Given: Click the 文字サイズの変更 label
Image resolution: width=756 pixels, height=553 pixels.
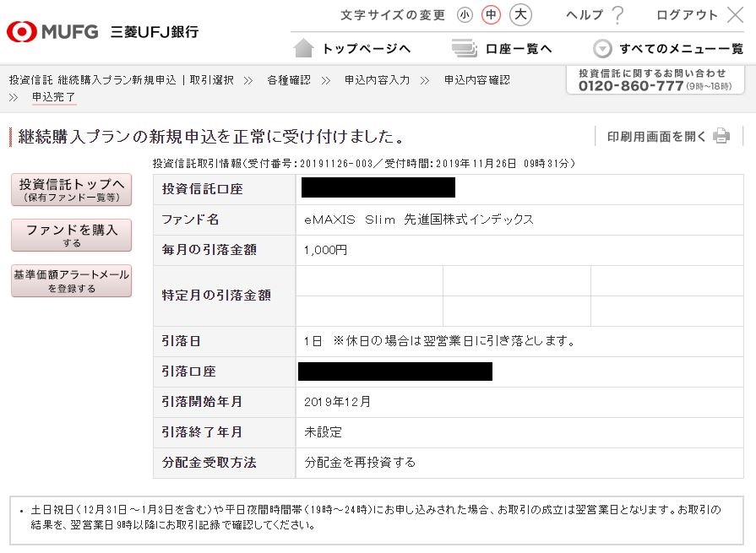Looking at the screenshot, I should click(x=393, y=15).
